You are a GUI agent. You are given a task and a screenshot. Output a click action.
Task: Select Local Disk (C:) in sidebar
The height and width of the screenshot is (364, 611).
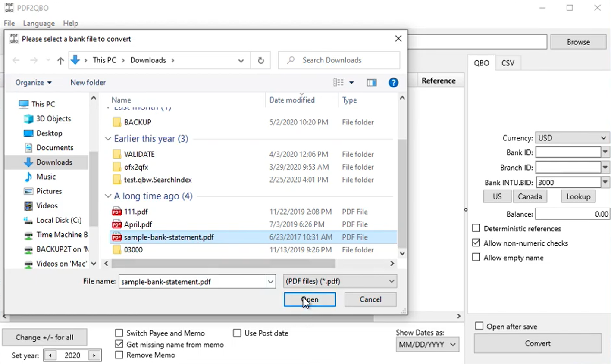59,220
